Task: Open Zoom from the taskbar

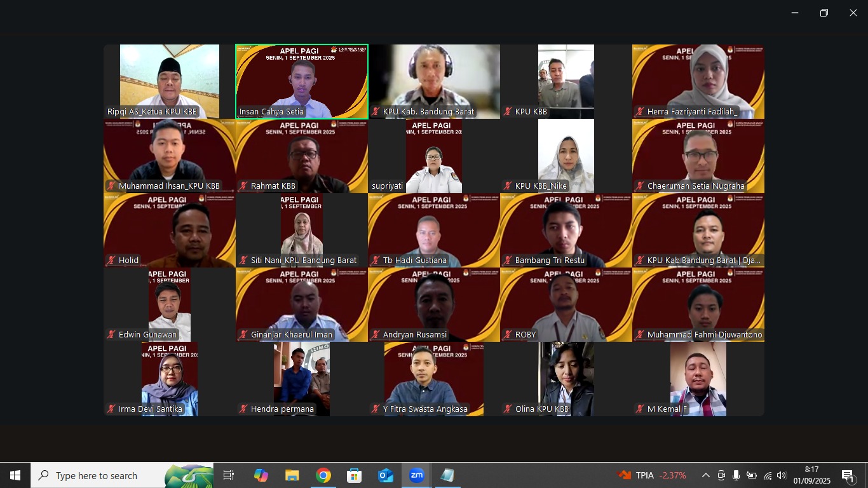Action: coord(416,475)
